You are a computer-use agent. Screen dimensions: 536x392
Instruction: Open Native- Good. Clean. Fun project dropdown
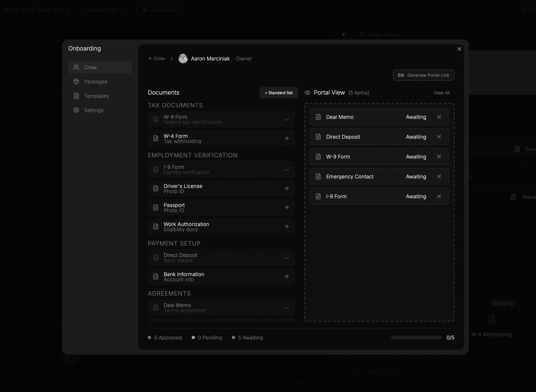[x=36, y=10]
